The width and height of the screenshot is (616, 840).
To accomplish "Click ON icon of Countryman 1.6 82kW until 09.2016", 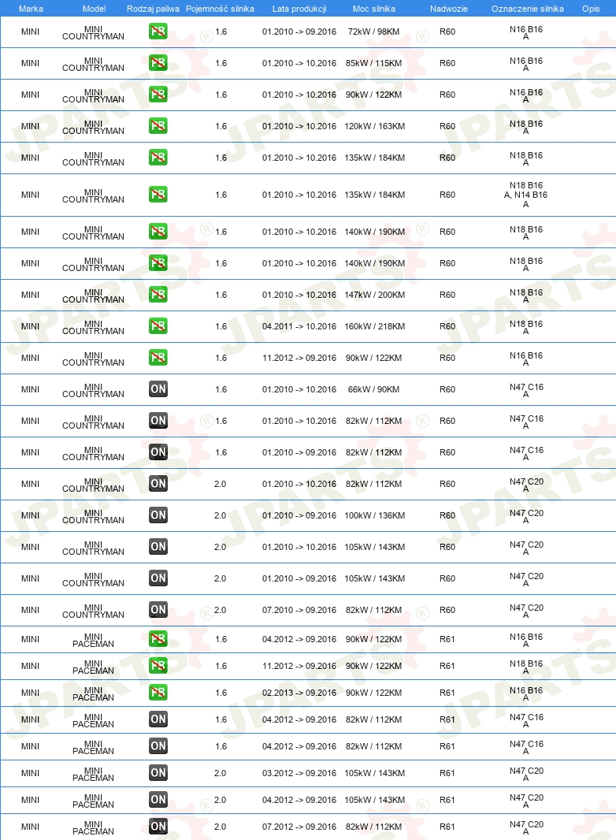I will pyautogui.click(x=158, y=452).
